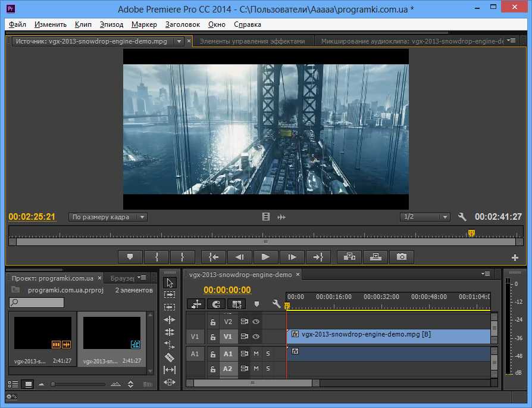Go to In point

tap(214, 257)
